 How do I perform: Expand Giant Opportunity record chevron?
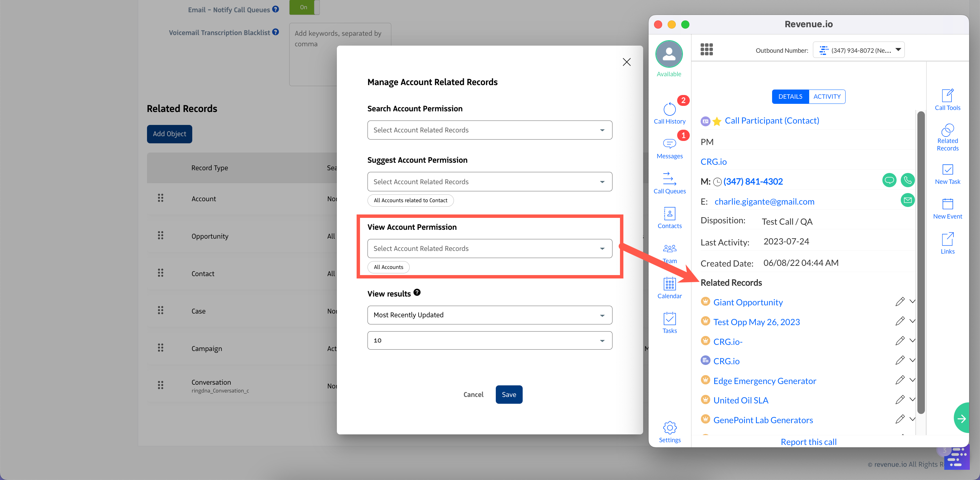(x=912, y=302)
